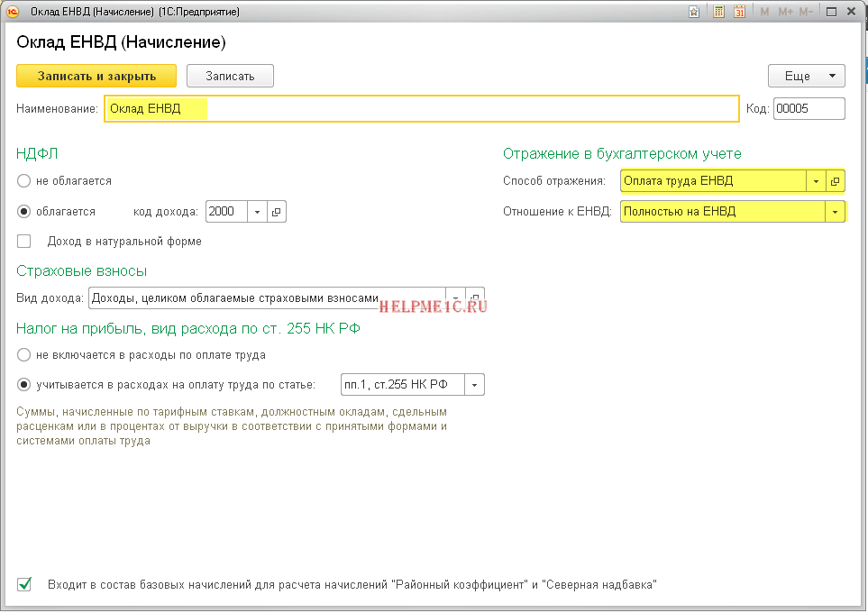
Task: Select 'не включается в расходы по оплате труда'
Action: click(25, 355)
